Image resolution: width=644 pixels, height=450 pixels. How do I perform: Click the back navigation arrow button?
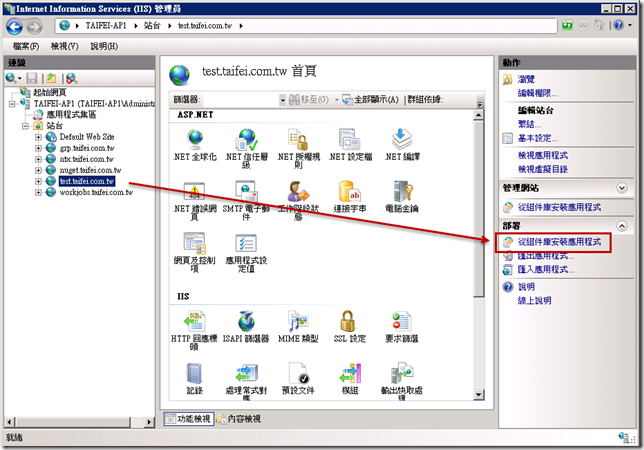coord(14,27)
